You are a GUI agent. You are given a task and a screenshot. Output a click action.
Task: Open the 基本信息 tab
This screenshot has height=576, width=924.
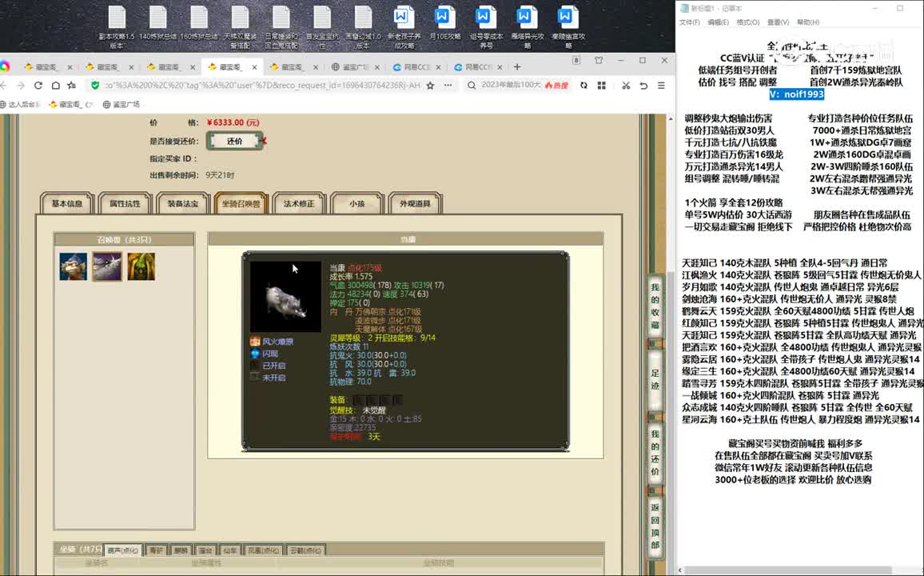click(67, 203)
